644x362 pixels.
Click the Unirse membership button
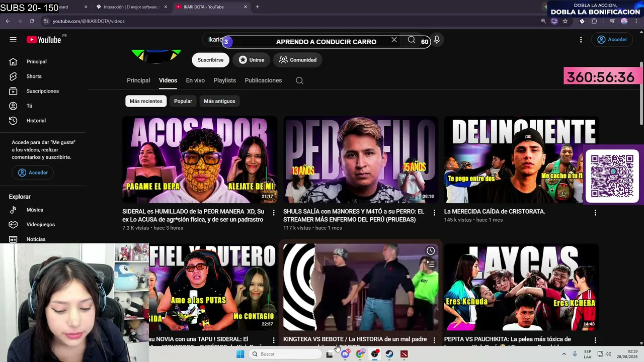coord(252,60)
